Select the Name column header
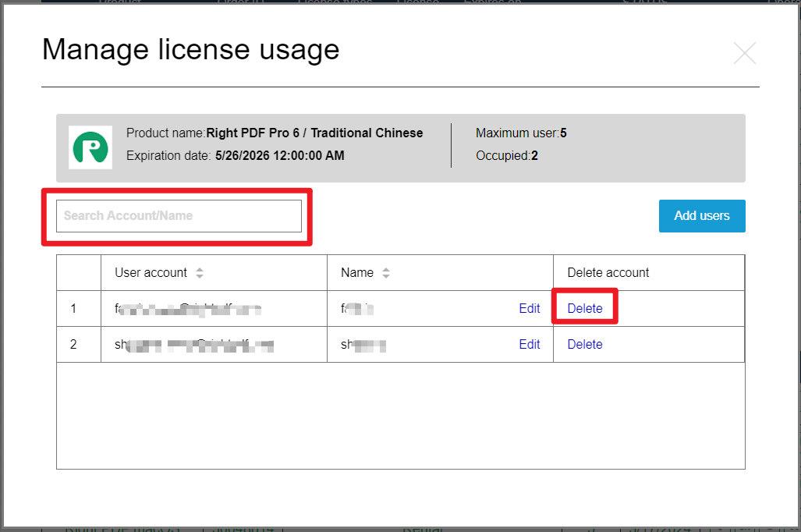The height and width of the screenshot is (532, 801). [440, 273]
